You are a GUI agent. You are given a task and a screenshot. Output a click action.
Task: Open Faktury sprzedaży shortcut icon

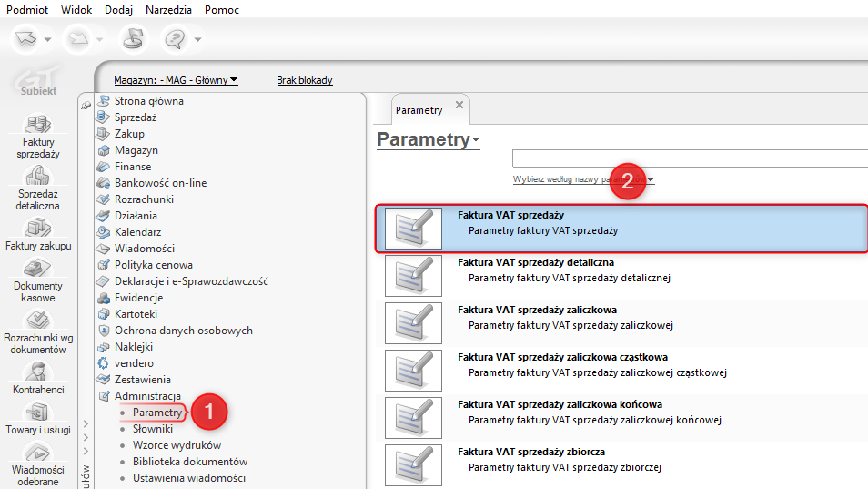tap(36, 125)
